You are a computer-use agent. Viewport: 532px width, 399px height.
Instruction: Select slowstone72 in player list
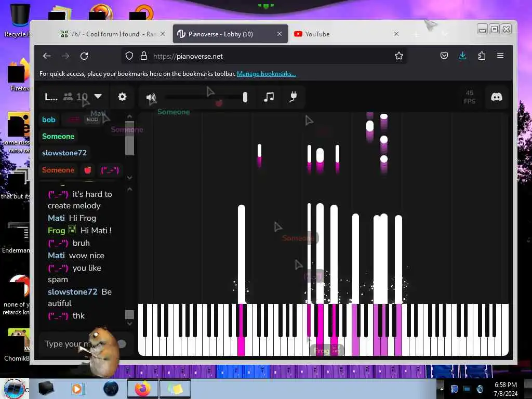click(x=64, y=153)
